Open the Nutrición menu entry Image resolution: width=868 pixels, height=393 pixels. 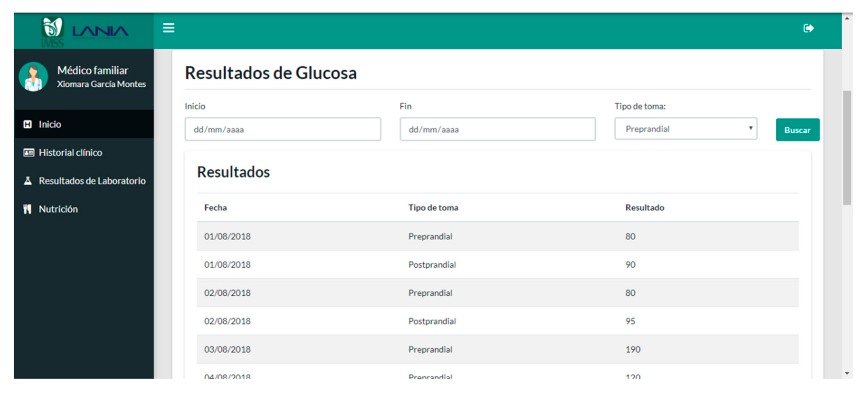(x=58, y=209)
